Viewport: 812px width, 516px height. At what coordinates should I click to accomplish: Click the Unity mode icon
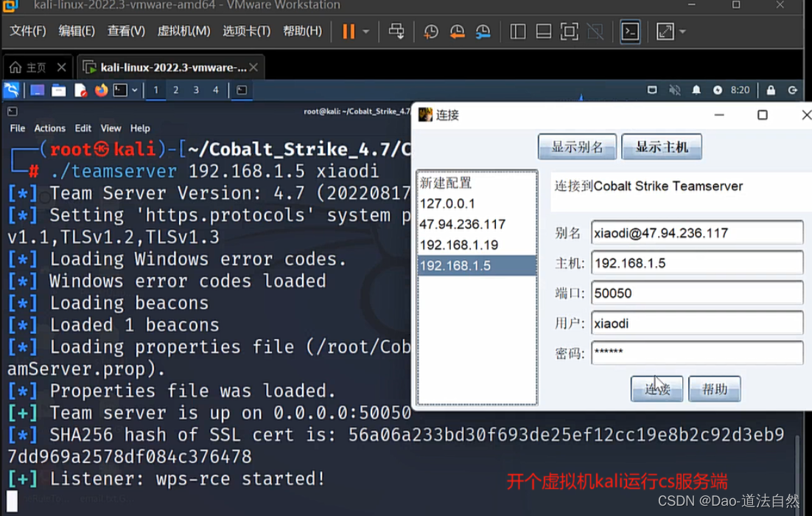coord(595,32)
